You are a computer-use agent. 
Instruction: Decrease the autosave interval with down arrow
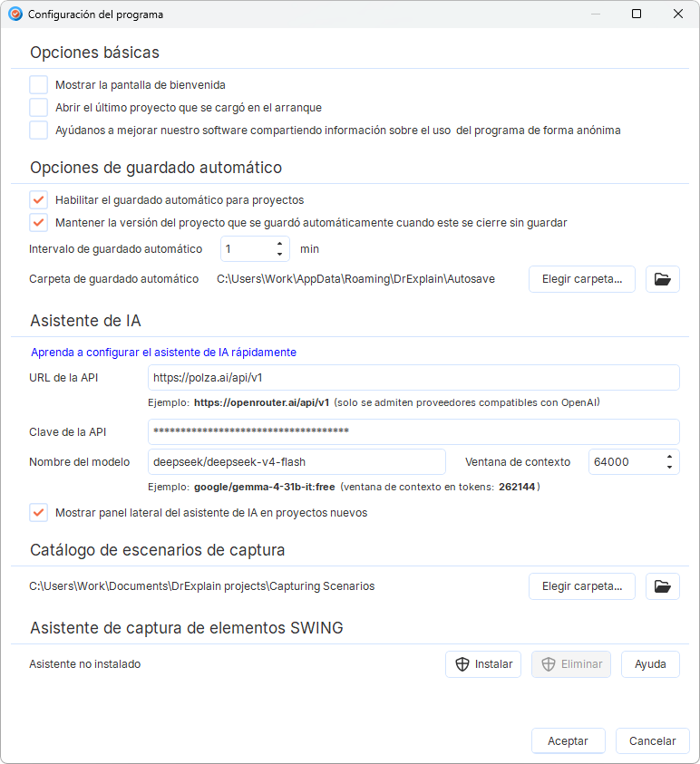[280, 254]
